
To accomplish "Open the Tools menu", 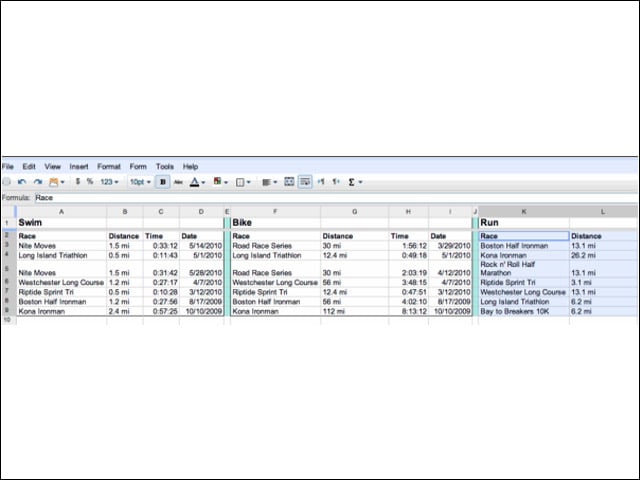I will 164,167.
